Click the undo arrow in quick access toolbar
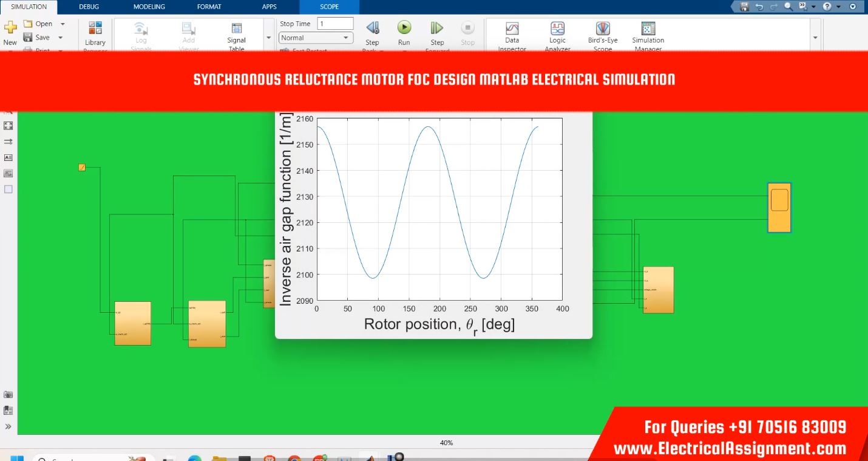 [759, 7]
